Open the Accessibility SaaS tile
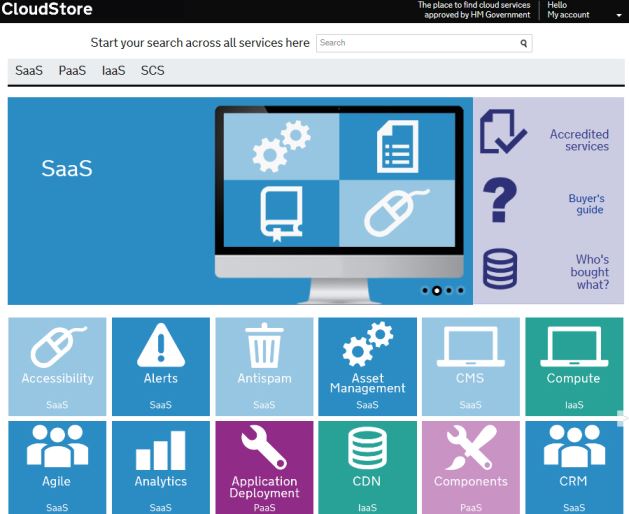Screen dimensions: 629x514 [x=57, y=367]
